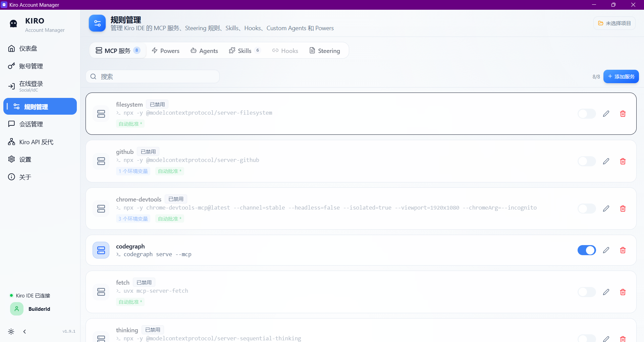Click the codegraph server icon
This screenshot has width=644, height=342.
tap(101, 250)
